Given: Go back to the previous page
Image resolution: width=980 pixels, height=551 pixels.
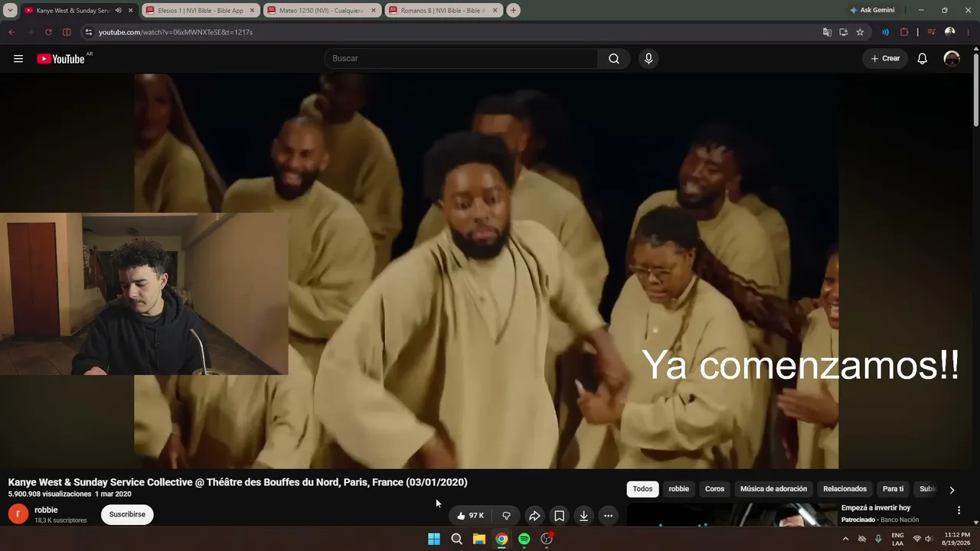Looking at the screenshot, I should click(11, 32).
